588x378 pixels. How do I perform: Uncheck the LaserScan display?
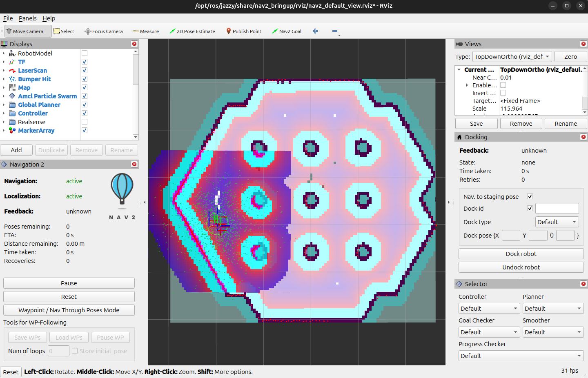pos(85,70)
